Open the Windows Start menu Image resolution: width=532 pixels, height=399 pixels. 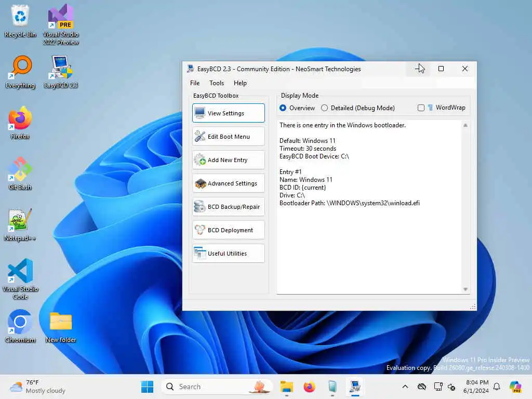coord(147,387)
